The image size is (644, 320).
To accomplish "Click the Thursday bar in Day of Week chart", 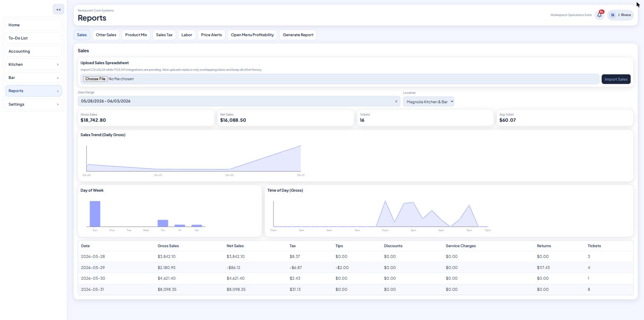I will point(163,223).
